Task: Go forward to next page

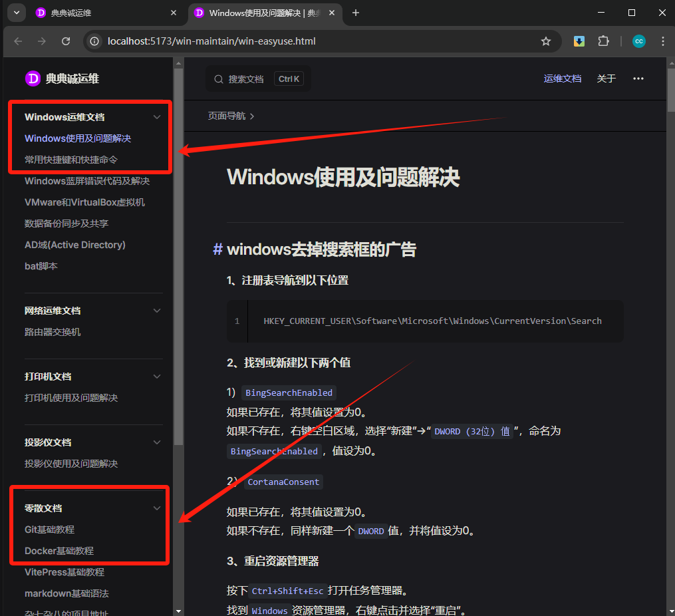Action: click(x=42, y=41)
